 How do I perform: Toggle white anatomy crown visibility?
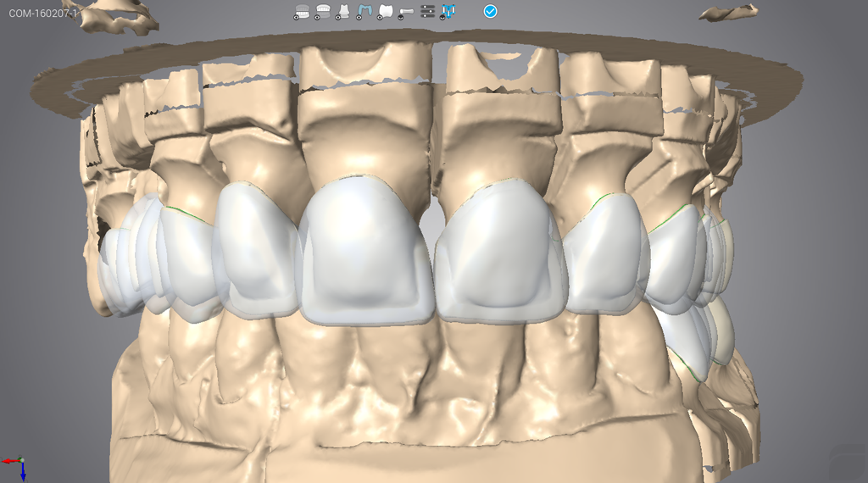tap(386, 12)
